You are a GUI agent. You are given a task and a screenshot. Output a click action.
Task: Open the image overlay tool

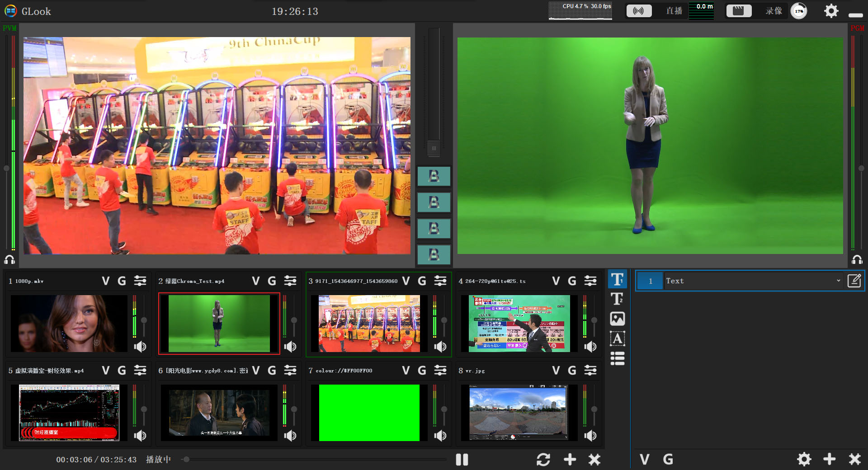pos(617,319)
